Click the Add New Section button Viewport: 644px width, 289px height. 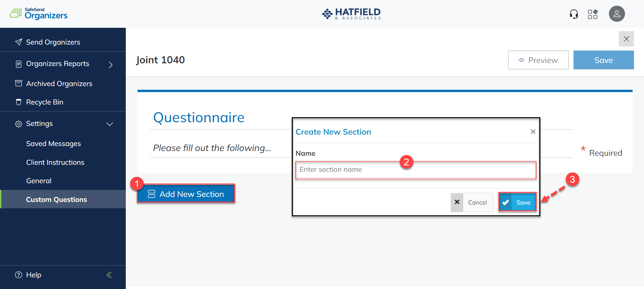186,194
